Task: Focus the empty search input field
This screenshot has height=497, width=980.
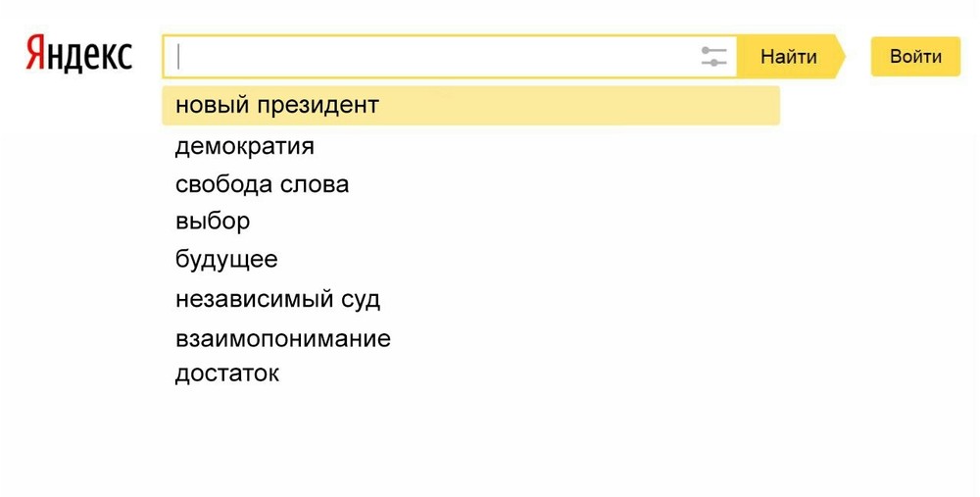Action: coord(431,57)
